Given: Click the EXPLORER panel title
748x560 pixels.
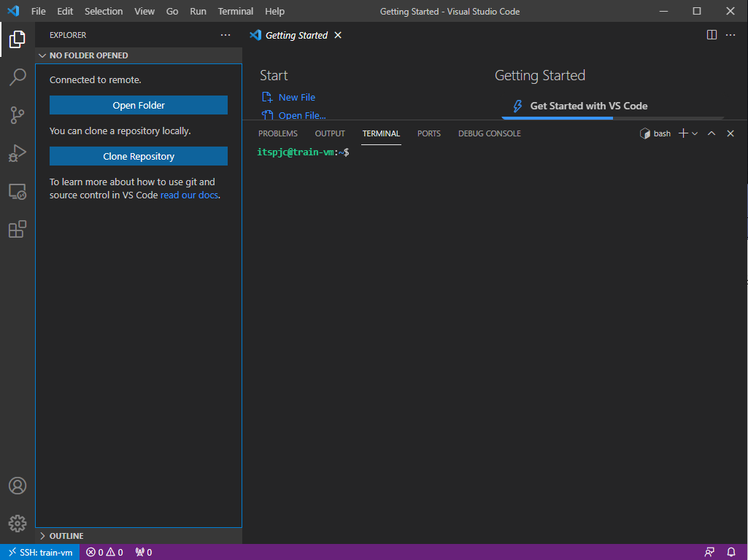Looking at the screenshot, I should pyautogui.click(x=68, y=35).
